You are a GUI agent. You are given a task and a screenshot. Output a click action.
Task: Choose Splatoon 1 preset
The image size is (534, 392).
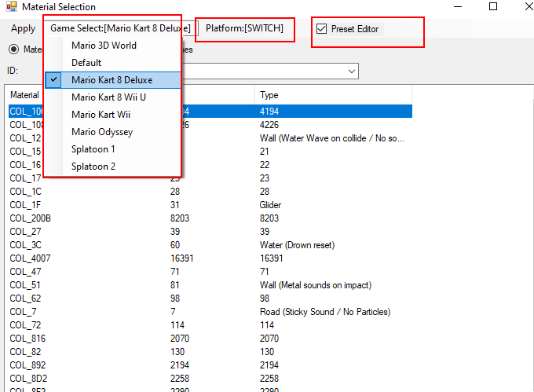coord(113,149)
